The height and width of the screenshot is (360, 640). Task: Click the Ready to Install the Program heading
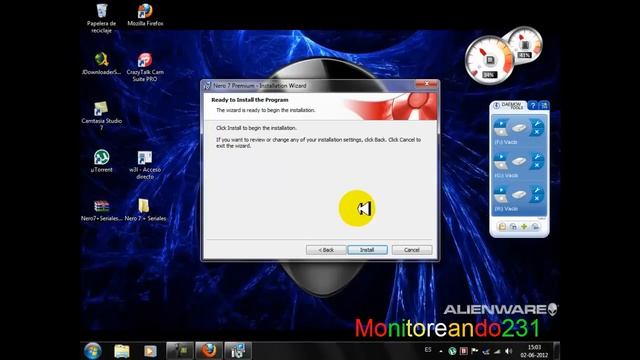(250, 100)
